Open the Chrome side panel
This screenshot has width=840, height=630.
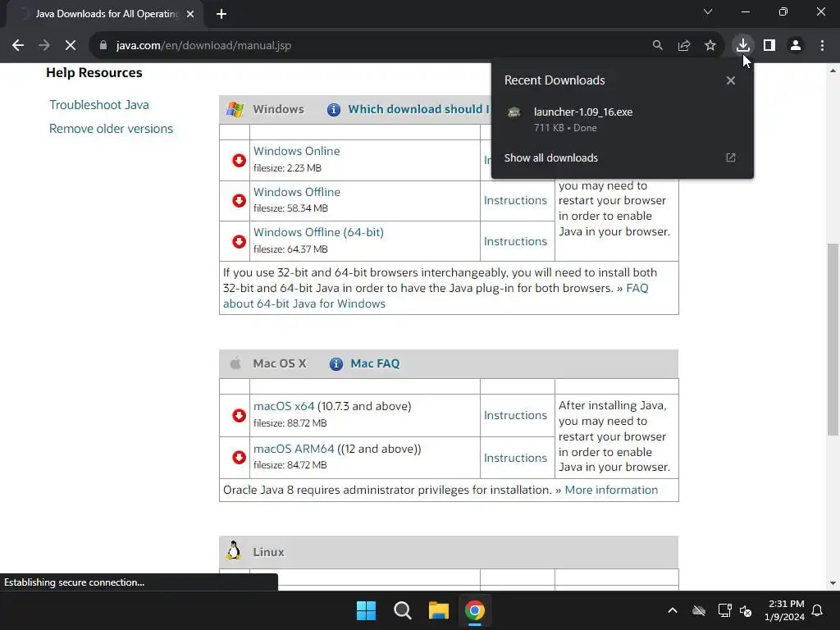click(x=769, y=46)
